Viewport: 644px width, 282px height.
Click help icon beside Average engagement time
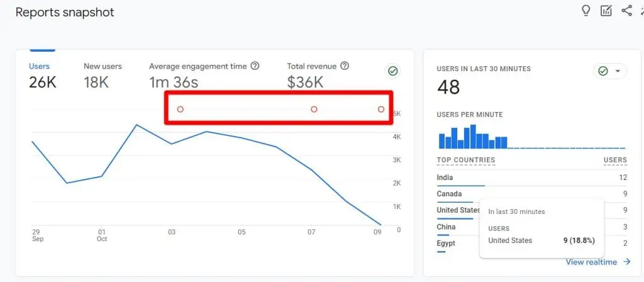[x=255, y=66]
